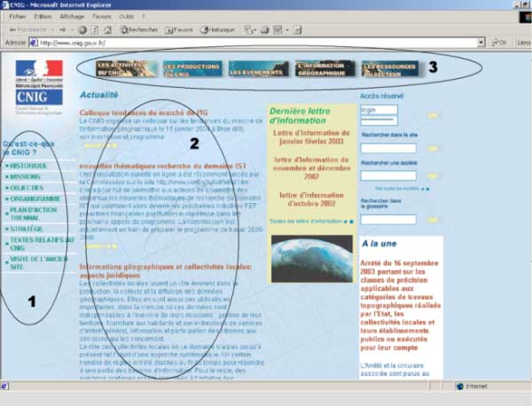Open the Historique sidebar link
The image size is (532, 406).
(x=28, y=166)
